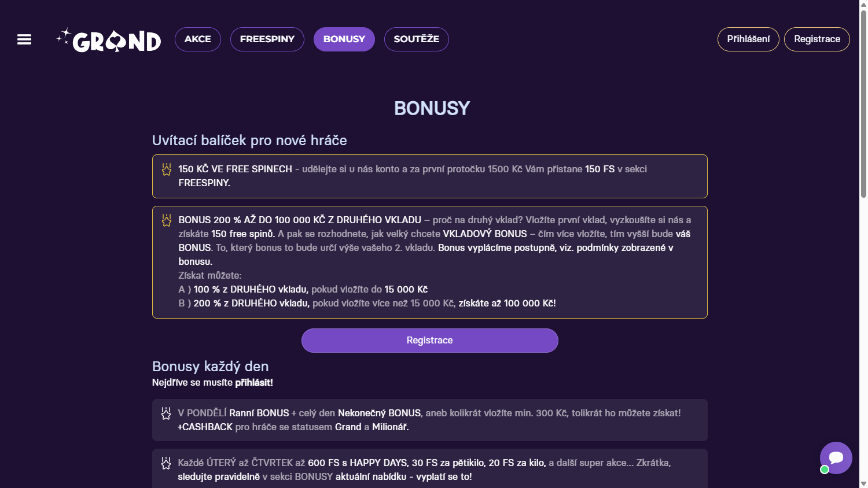Click the Grand casino logo
The image size is (868, 488).
(x=109, y=40)
